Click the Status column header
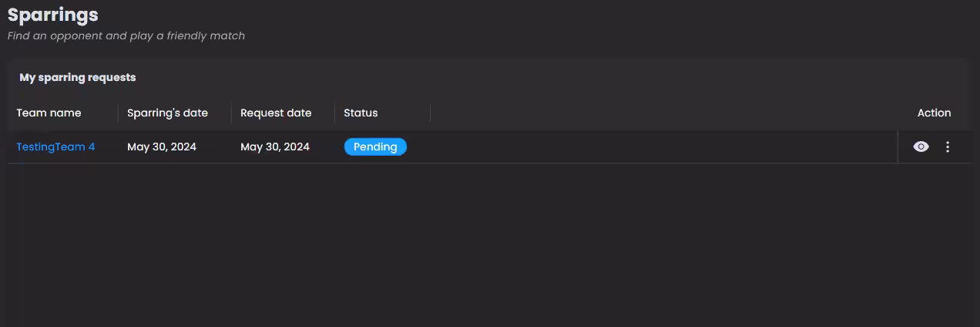The image size is (980, 327). (x=361, y=113)
